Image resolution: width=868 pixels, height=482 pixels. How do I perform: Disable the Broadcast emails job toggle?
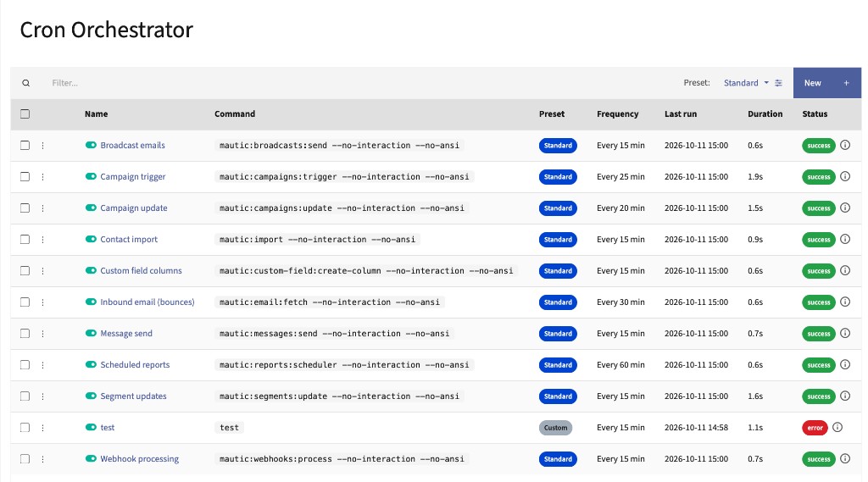(91, 145)
